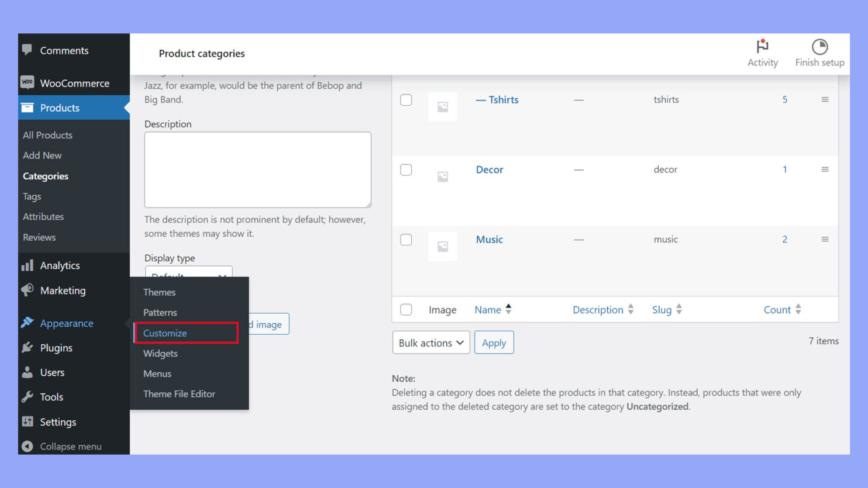Screen dimensions: 868x488
Task: Select Customize from the Appearance submenu
Action: [164, 333]
